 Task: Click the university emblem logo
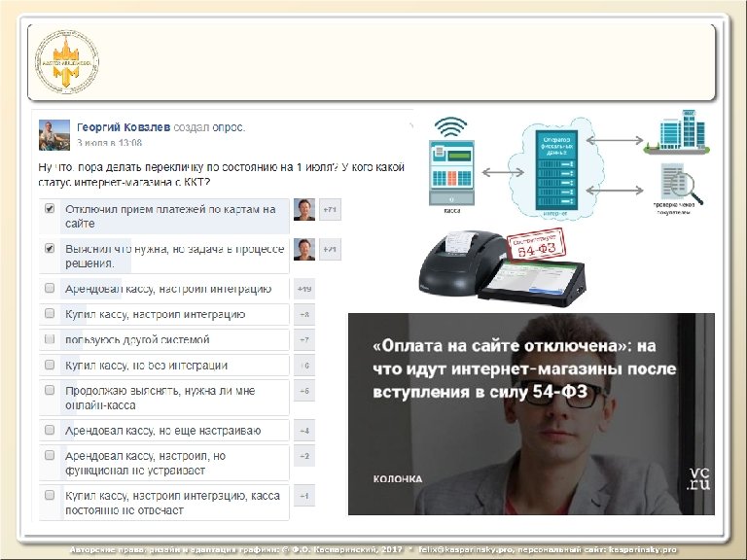point(67,62)
